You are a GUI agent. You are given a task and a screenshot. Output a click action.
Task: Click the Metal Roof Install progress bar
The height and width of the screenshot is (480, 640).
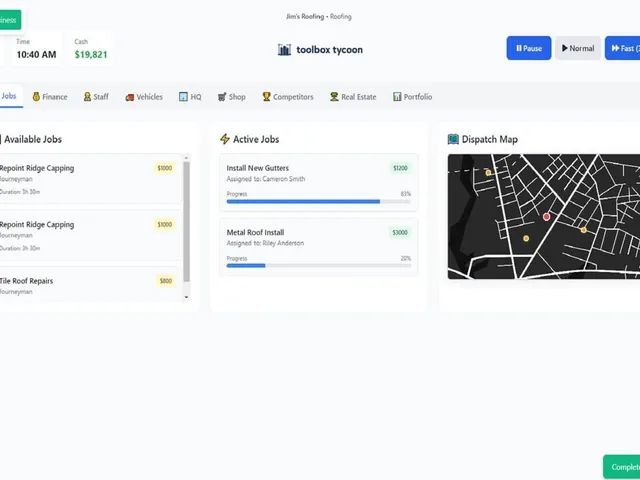coord(319,266)
